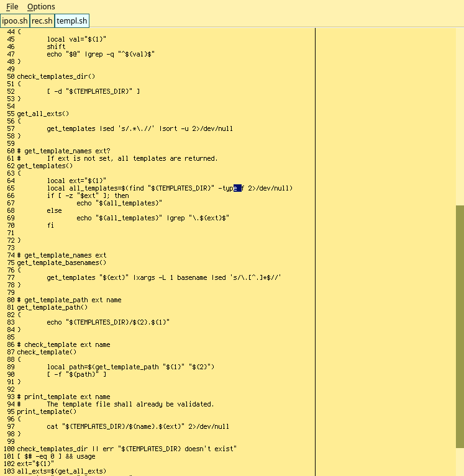Switch to the ipoo.sh tab
The image size is (464, 476).
15,21
